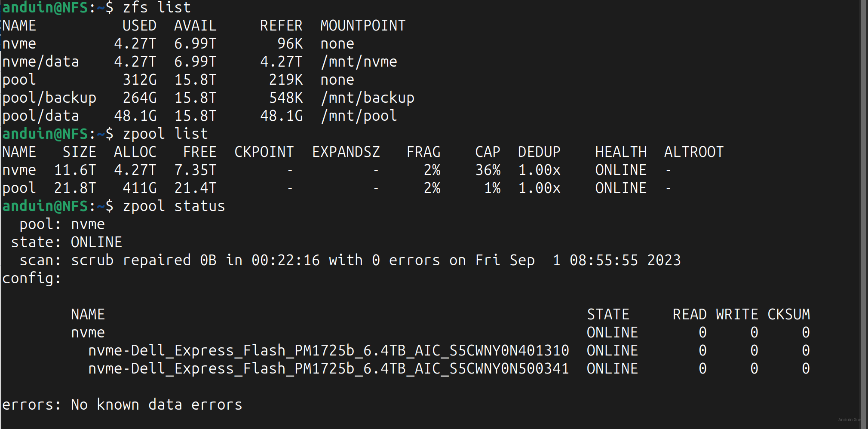The image size is (868, 429).
Task: Click the 'zpool status' command text
Action: pos(174,206)
